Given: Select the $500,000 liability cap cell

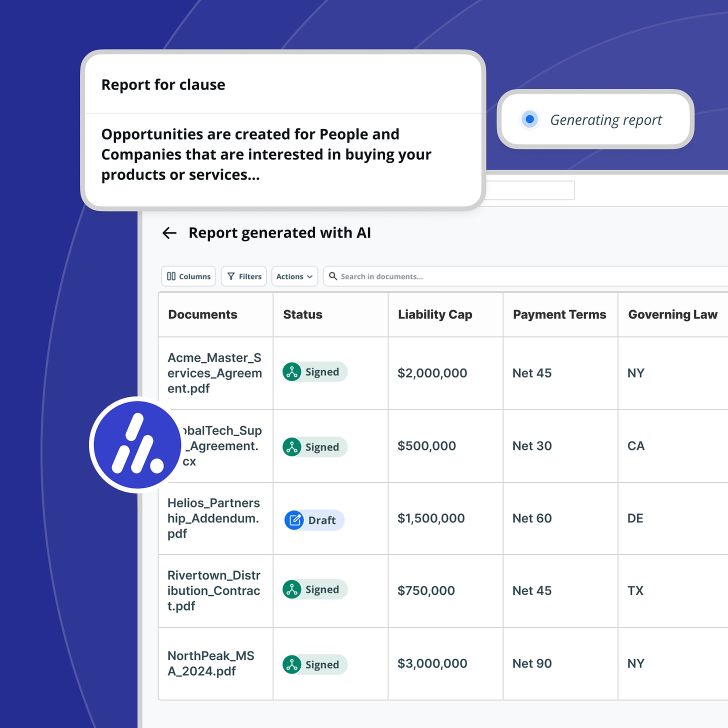Looking at the screenshot, I should click(426, 446).
